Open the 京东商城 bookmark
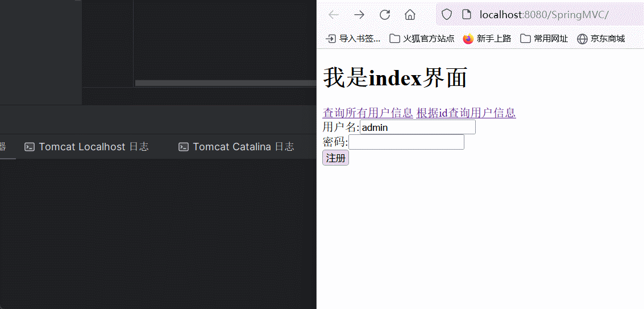This screenshot has height=309, width=644. pyautogui.click(x=601, y=39)
